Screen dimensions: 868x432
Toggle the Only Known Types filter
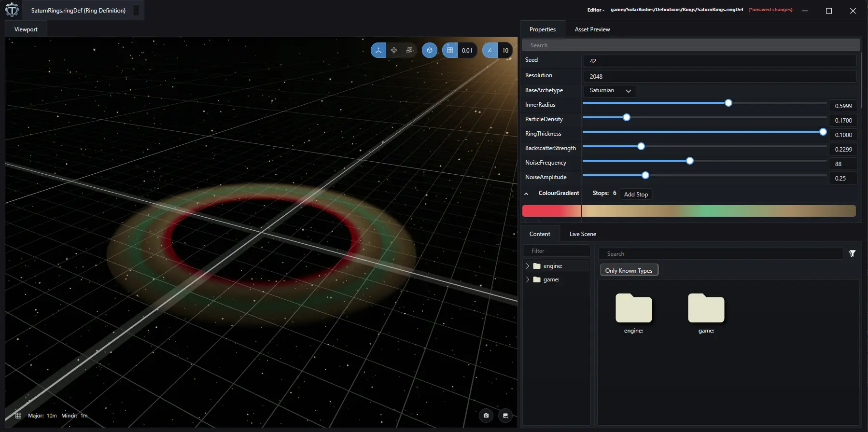point(629,270)
